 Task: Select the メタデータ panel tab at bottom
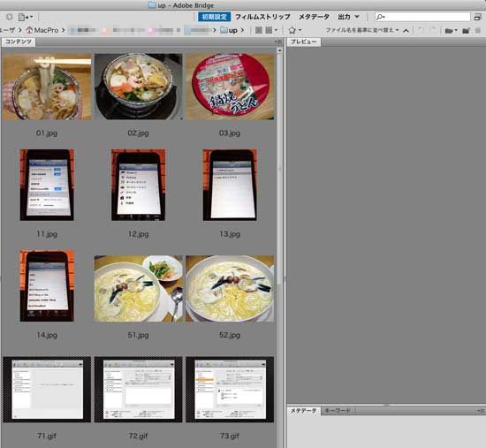point(304,411)
